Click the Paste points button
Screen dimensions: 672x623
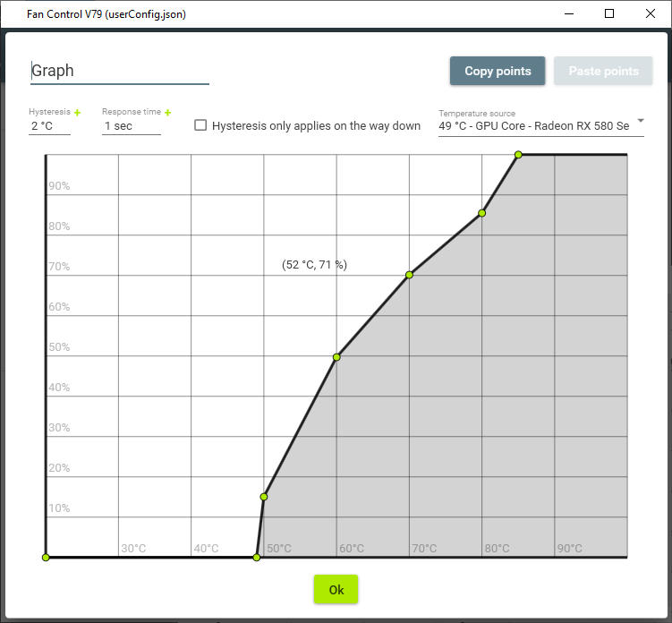click(x=603, y=71)
